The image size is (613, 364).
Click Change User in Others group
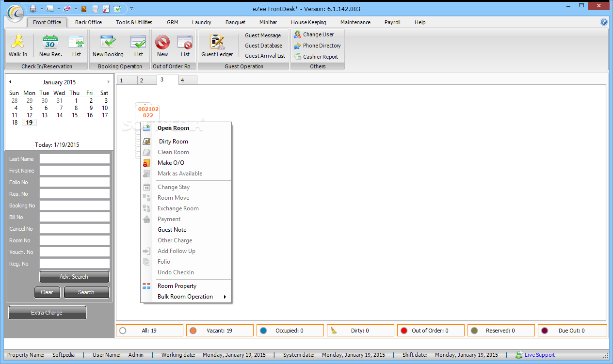[x=314, y=34]
